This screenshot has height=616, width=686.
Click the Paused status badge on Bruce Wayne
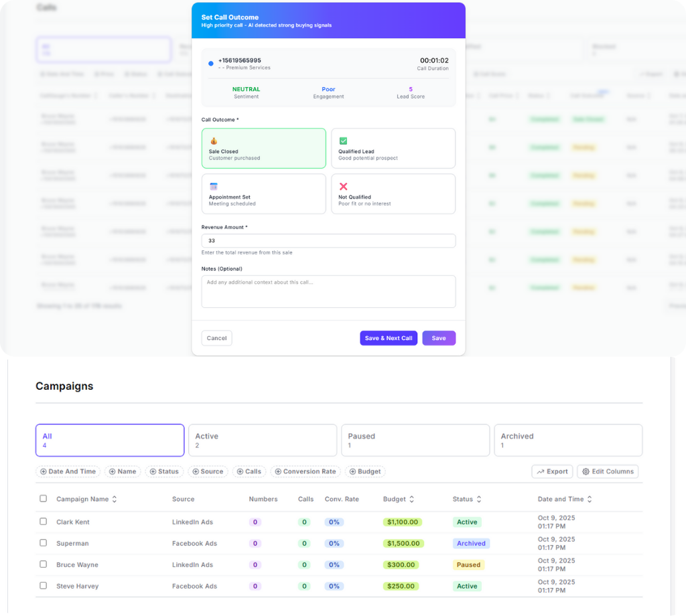point(468,564)
